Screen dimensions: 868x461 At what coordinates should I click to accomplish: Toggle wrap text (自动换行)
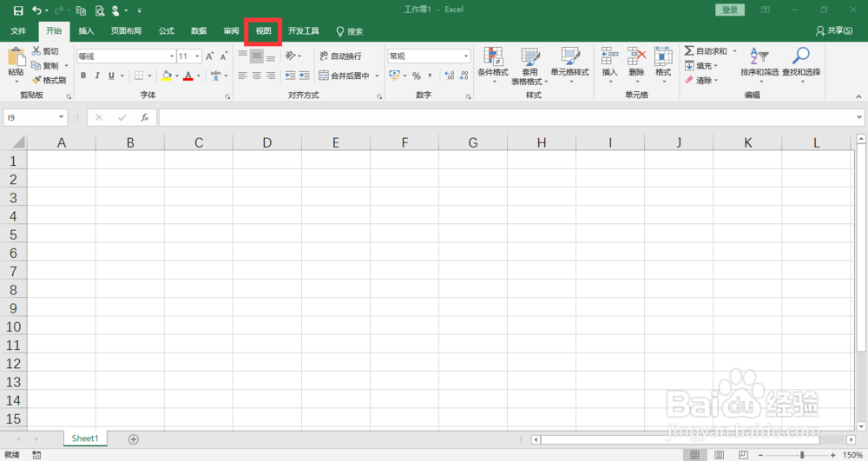[340, 56]
